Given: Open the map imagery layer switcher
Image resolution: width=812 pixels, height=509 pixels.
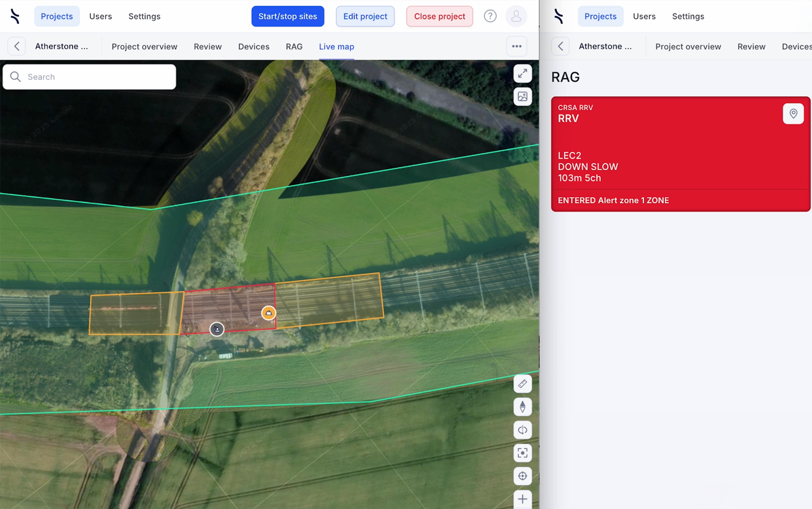Looking at the screenshot, I should (522, 97).
